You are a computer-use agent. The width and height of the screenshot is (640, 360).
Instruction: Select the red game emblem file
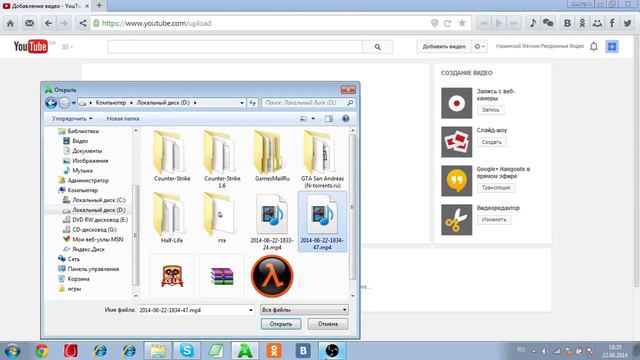click(x=172, y=276)
